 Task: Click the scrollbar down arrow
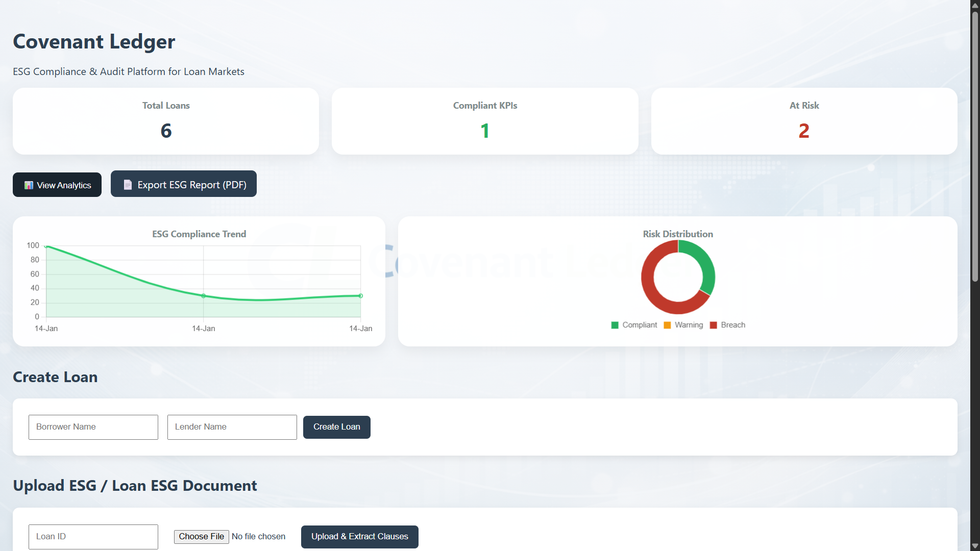tap(975, 546)
